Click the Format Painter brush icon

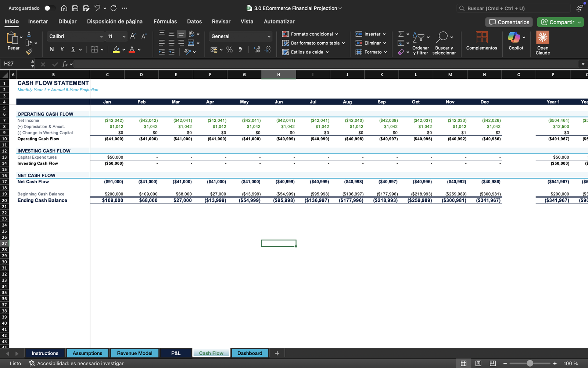click(29, 52)
